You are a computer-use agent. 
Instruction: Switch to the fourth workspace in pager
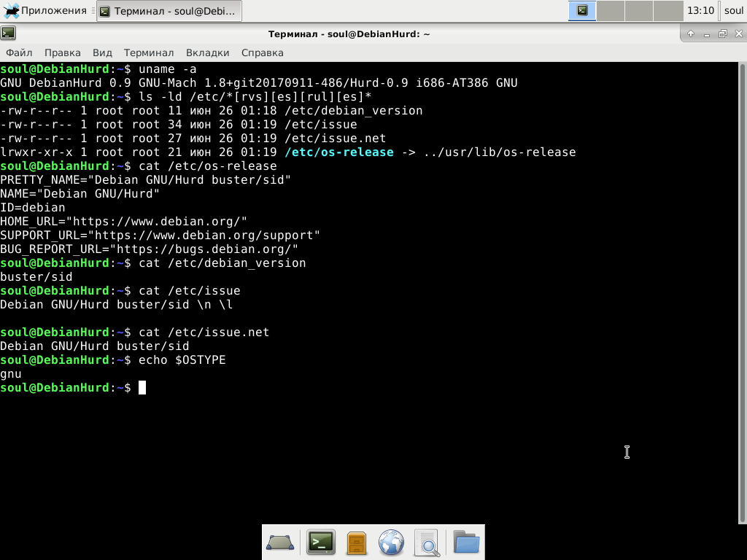click(667, 10)
